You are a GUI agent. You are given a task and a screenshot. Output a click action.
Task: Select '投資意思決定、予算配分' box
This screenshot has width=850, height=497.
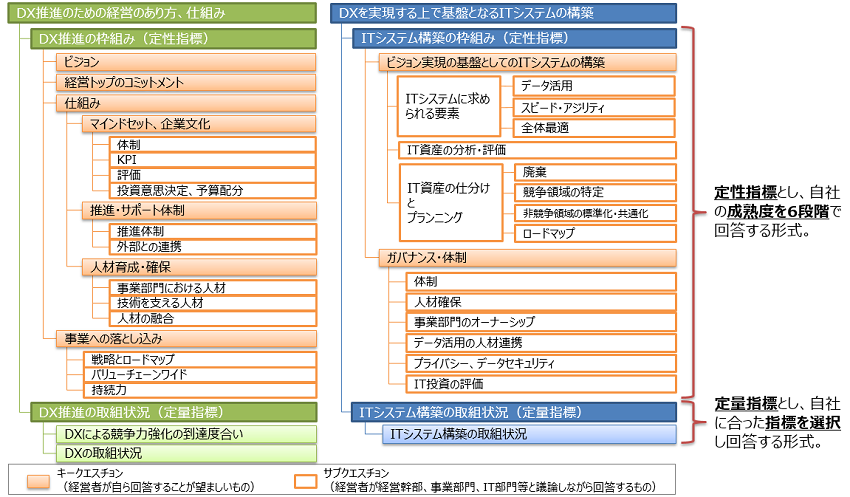point(212,190)
